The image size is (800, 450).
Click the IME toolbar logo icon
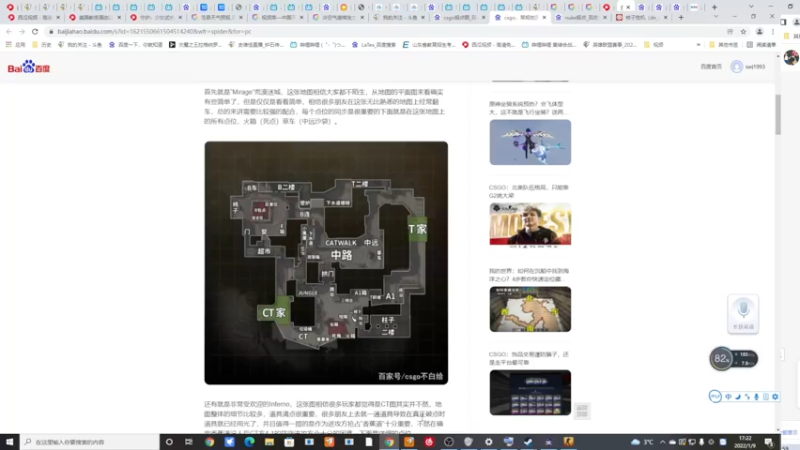[715, 396]
